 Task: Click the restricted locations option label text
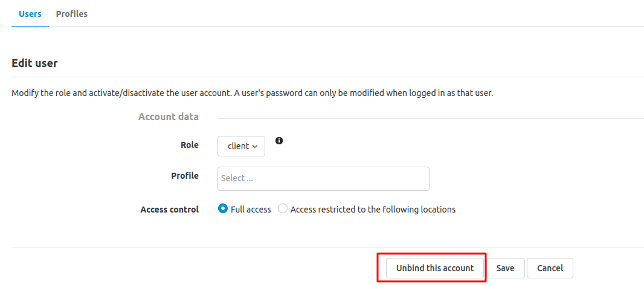[x=373, y=210]
